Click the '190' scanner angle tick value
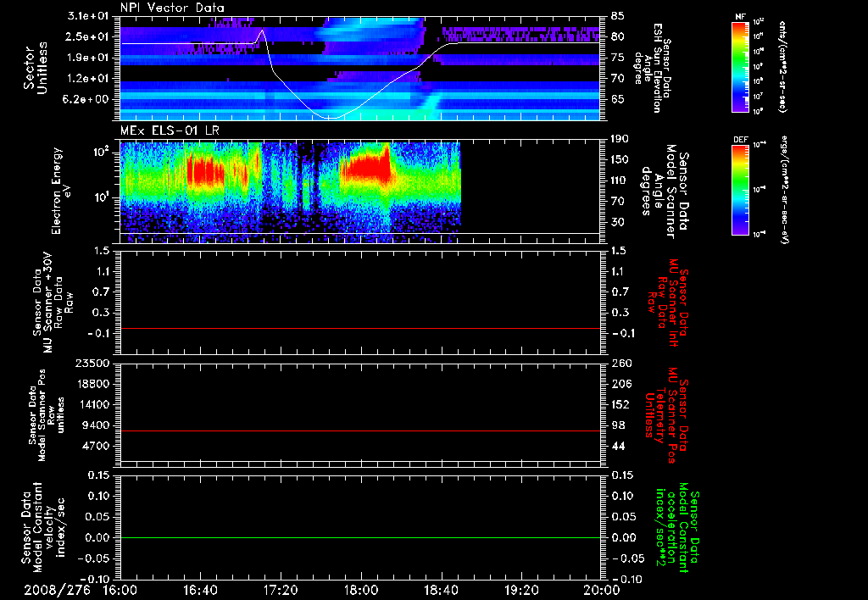This screenshot has width=868, height=600. tap(620, 138)
